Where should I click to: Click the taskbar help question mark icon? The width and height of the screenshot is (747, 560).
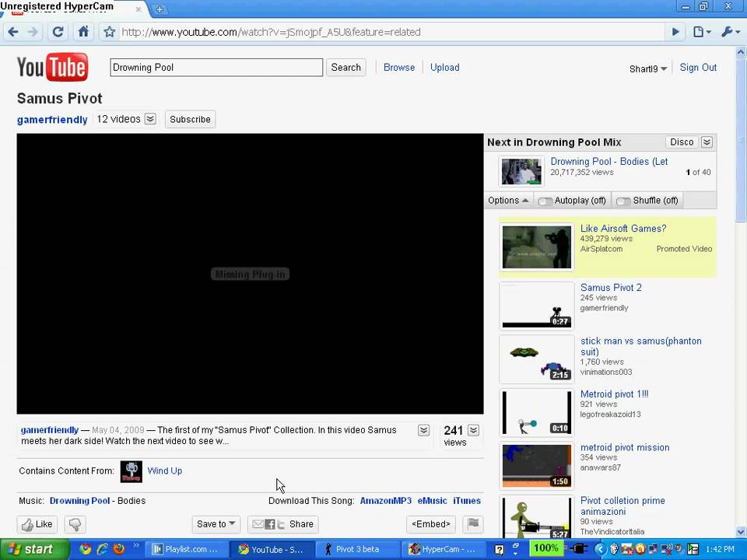[x=499, y=550]
